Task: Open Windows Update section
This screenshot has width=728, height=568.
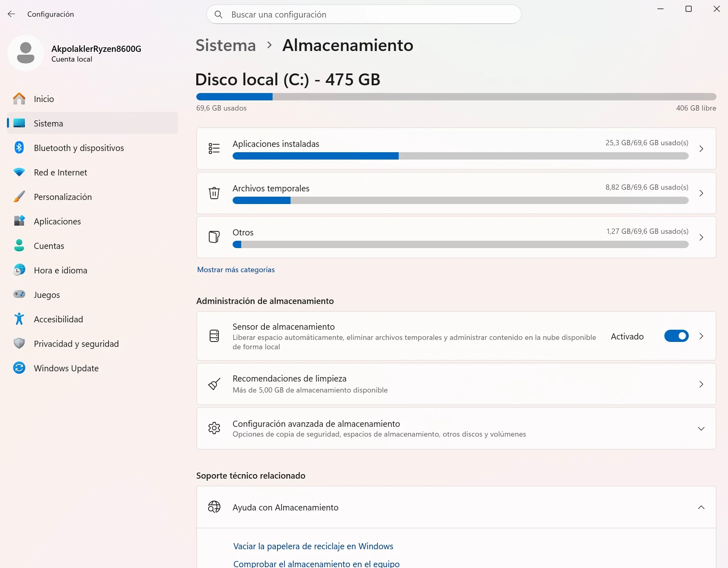Action: [x=93, y=368]
